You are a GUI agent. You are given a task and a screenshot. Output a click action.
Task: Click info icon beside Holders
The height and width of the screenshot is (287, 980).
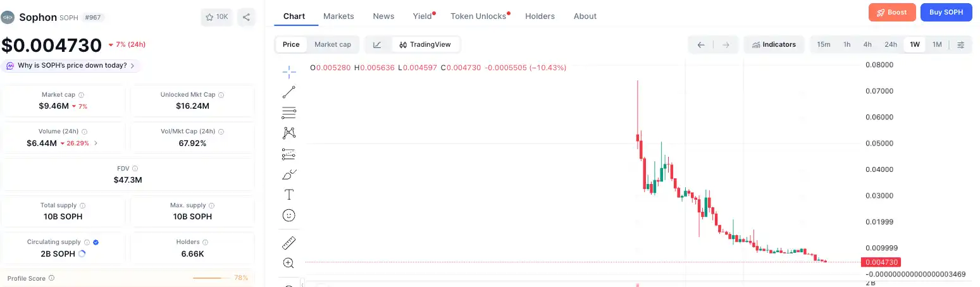[x=205, y=242]
